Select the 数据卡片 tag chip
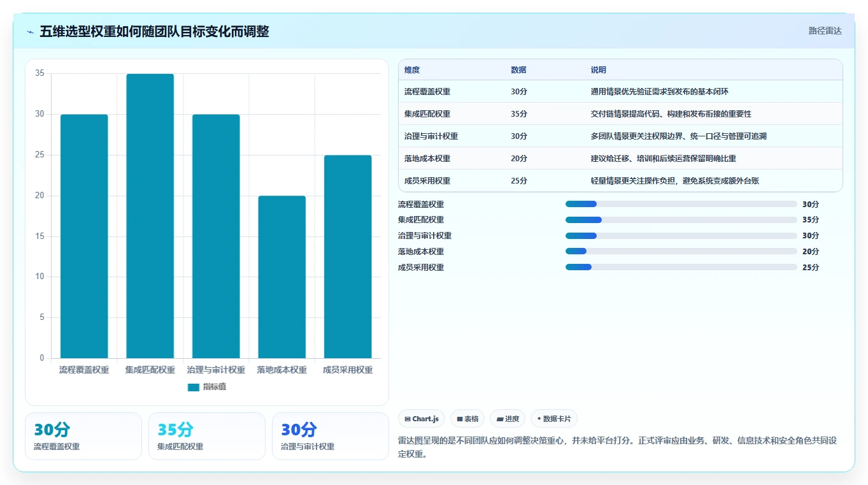The width and height of the screenshot is (868, 485). (x=554, y=419)
